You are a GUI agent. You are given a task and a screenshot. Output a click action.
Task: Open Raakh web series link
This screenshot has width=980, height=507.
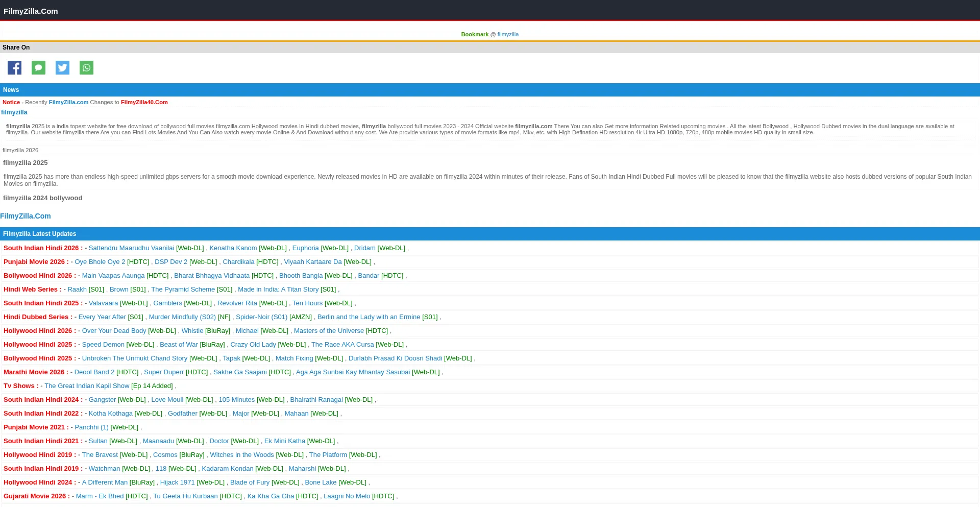pos(77,289)
